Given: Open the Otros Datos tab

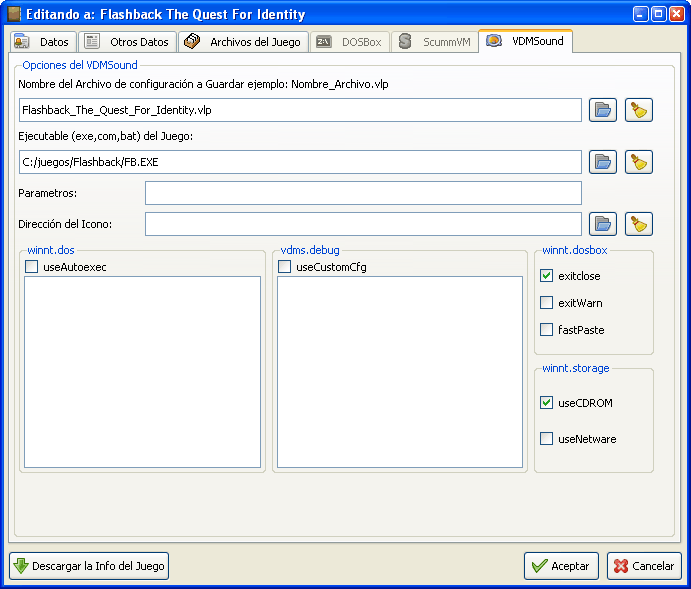Looking at the screenshot, I should click(127, 42).
